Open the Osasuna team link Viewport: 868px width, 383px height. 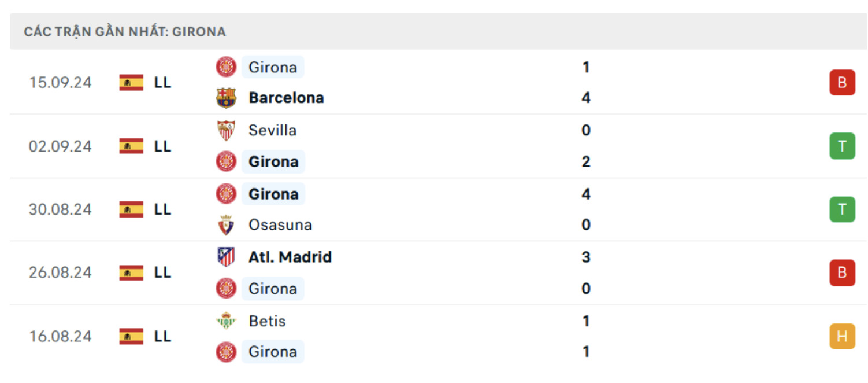click(280, 225)
